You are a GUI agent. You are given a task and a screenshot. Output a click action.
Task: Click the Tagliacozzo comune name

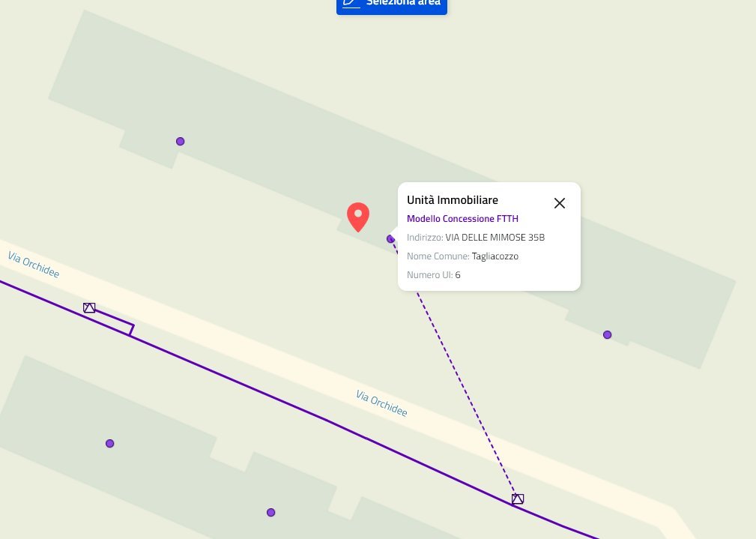tap(495, 256)
